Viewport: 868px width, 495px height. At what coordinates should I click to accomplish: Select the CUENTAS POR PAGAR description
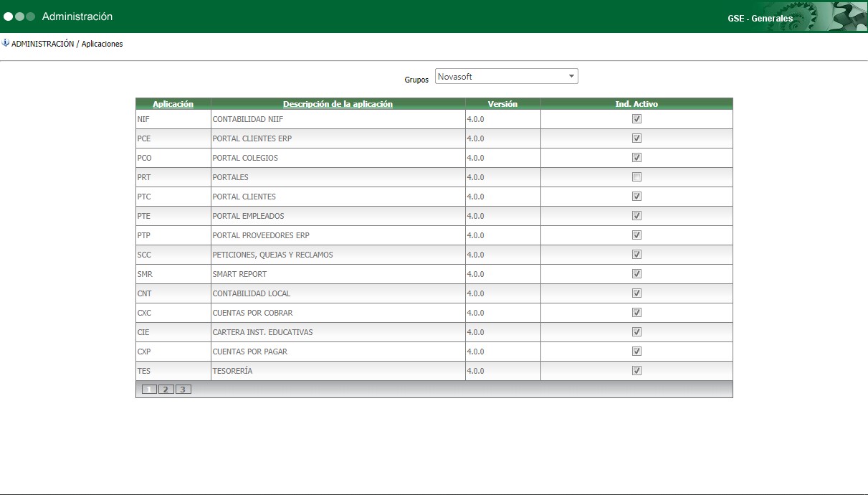coord(250,352)
